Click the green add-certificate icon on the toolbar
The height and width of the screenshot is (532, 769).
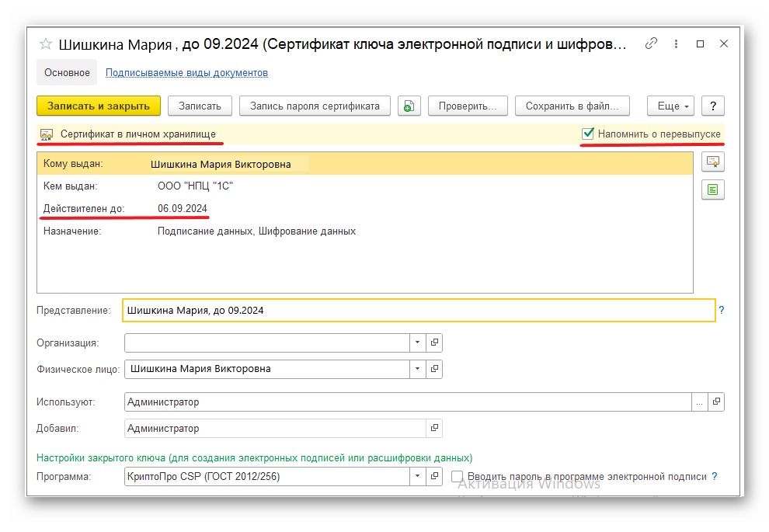point(409,106)
